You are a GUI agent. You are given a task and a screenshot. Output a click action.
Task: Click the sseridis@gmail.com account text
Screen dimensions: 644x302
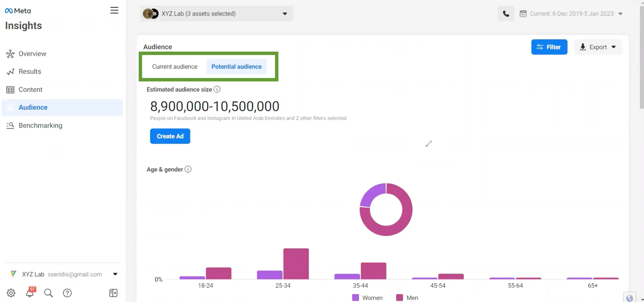(75, 274)
